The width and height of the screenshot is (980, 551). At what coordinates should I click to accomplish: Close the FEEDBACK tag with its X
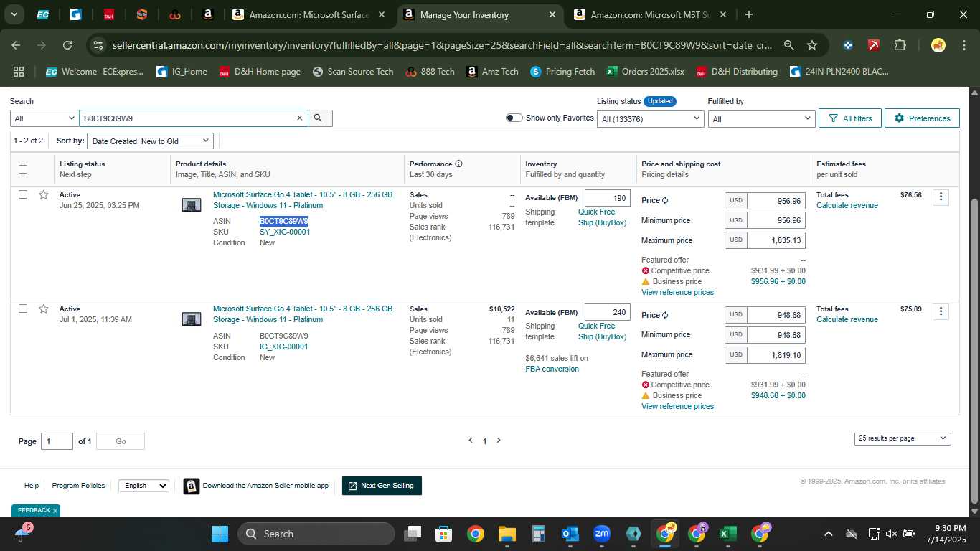click(55, 511)
